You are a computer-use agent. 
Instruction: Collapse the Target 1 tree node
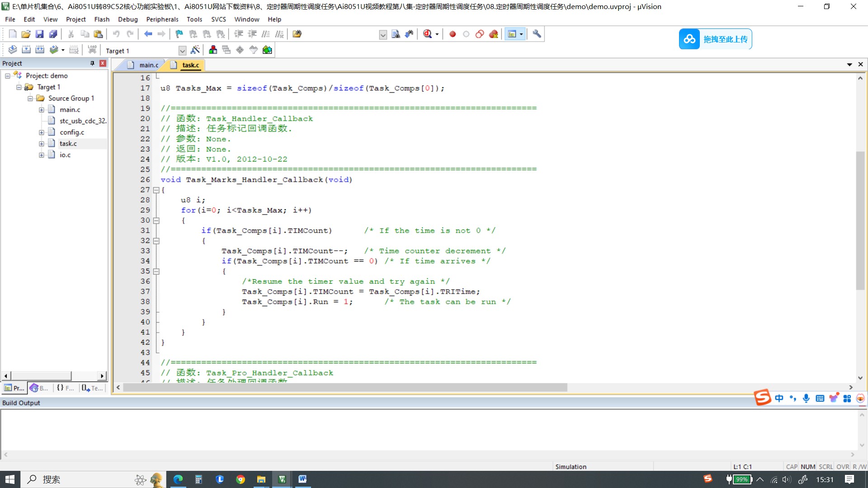point(19,87)
